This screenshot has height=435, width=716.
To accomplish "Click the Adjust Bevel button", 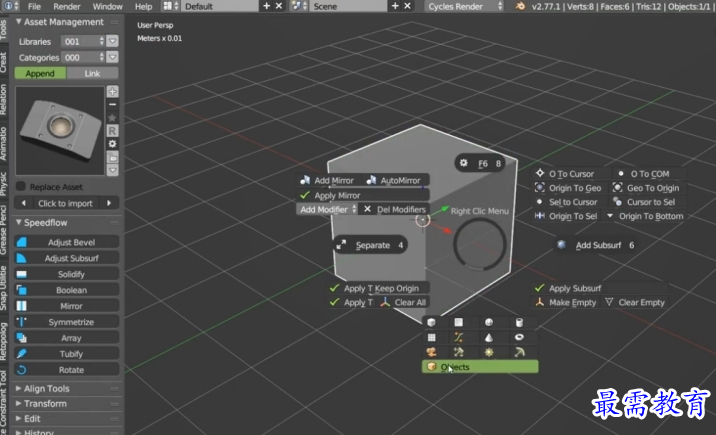I will 67,242.
